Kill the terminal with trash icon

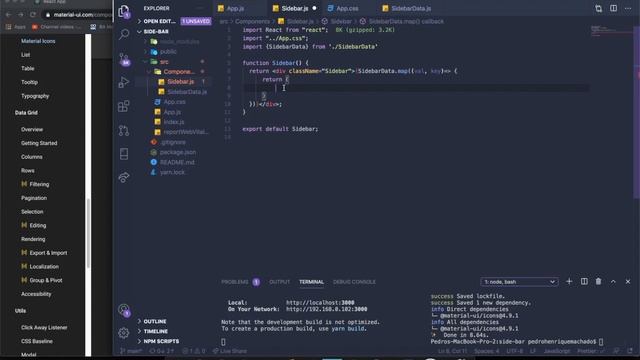[598, 282]
